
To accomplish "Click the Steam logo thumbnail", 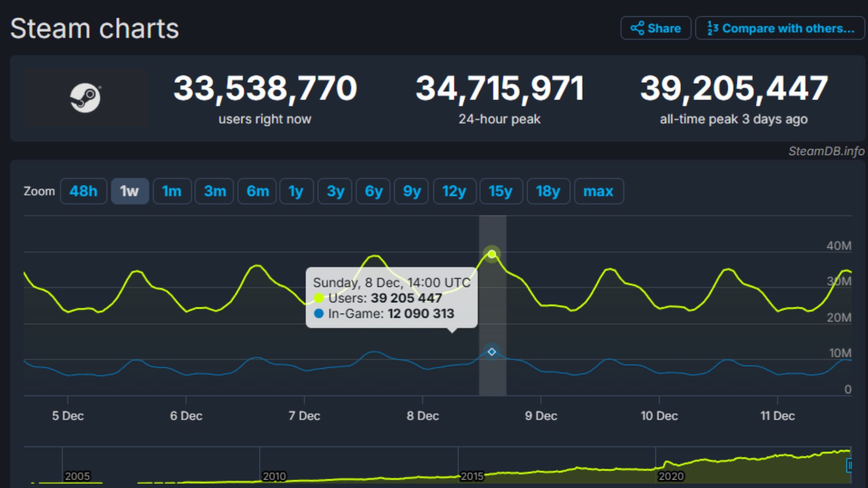I will (85, 98).
